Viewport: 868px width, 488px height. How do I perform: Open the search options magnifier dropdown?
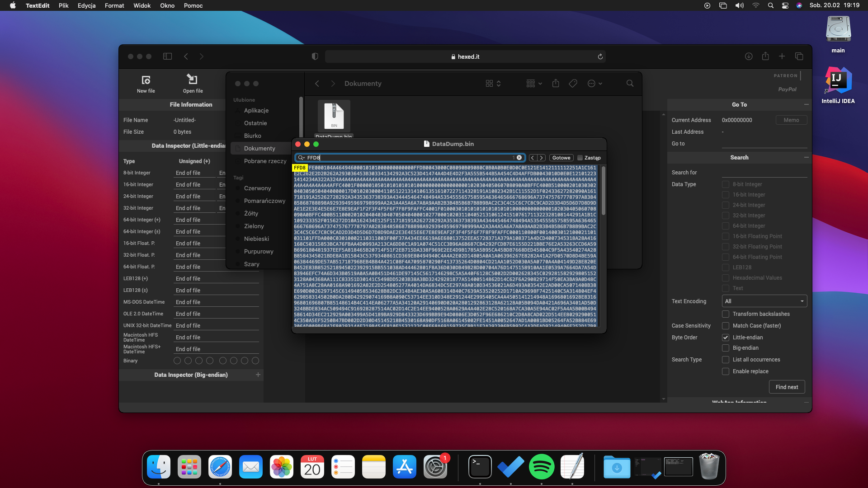[302, 158]
